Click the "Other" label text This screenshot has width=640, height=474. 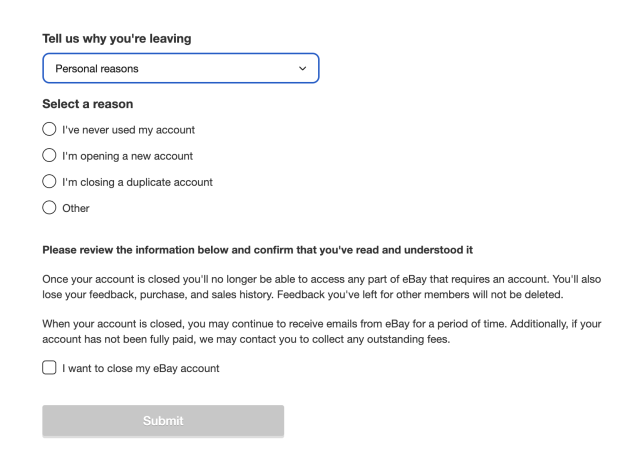click(76, 208)
